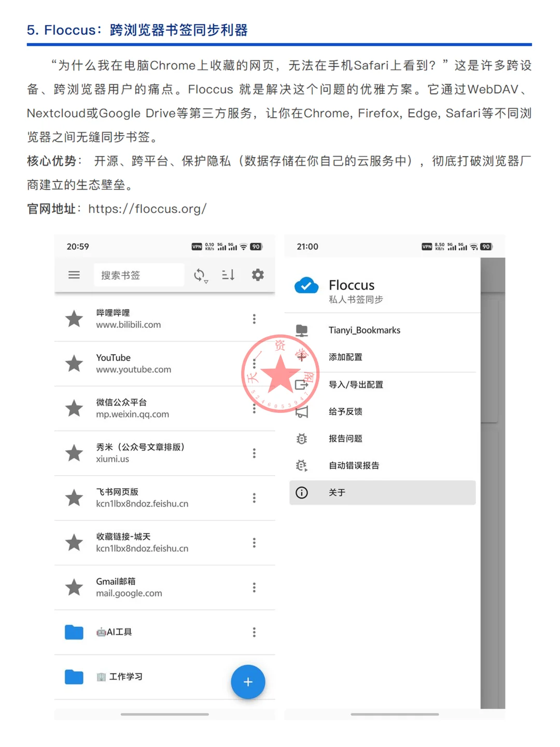
Task: Tap the 私人书签同步 subtitle
Action: pyautogui.click(x=356, y=299)
